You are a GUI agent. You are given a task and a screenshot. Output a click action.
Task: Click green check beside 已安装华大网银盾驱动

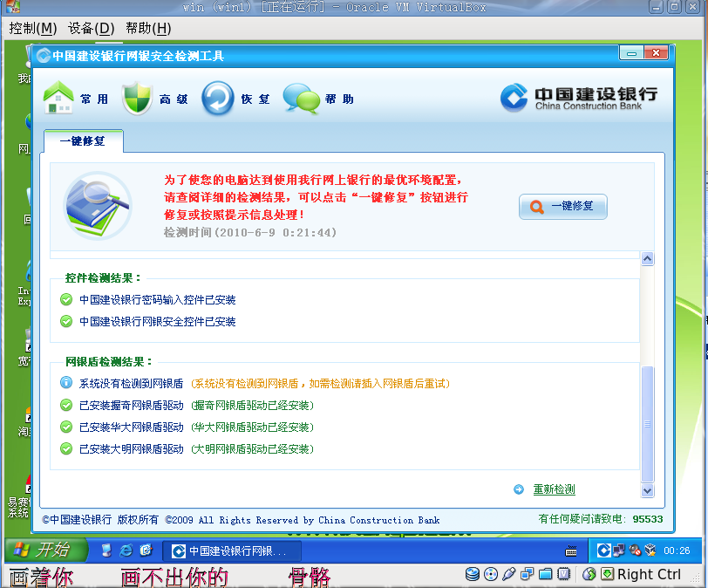click(x=66, y=427)
